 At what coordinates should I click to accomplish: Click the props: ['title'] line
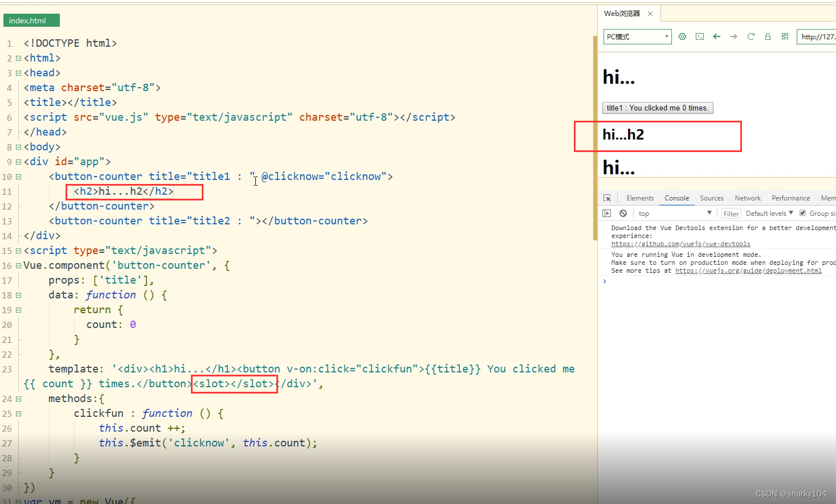point(101,280)
